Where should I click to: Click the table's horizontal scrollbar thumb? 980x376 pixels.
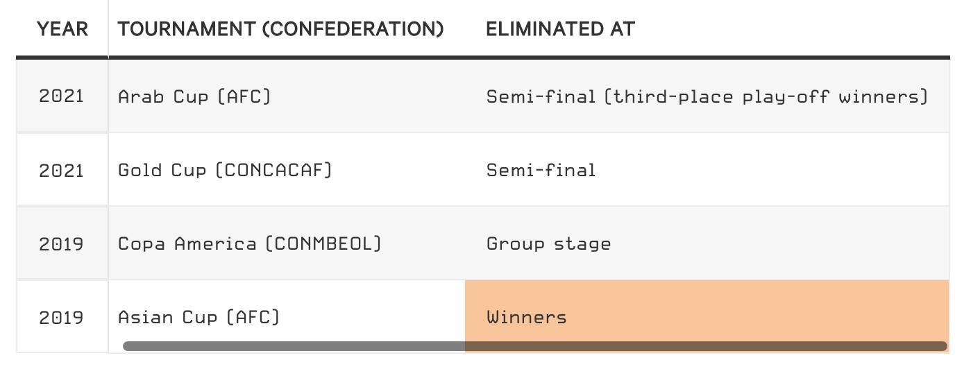coord(534,346)
